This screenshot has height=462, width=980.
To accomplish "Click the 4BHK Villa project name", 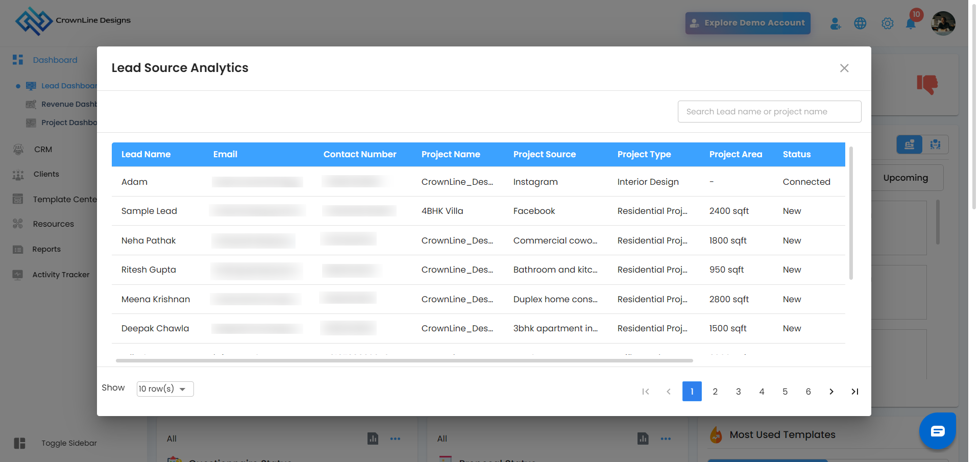I will coord(443,211).
